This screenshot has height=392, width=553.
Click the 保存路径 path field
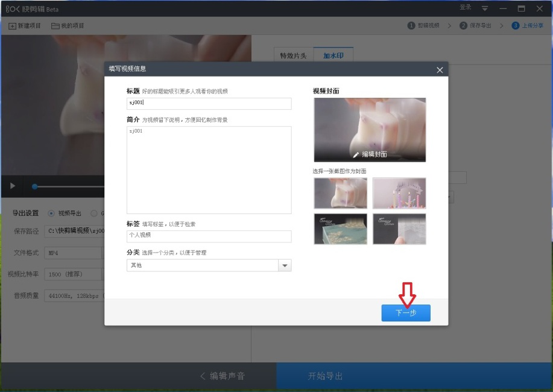tap(74, 231)
